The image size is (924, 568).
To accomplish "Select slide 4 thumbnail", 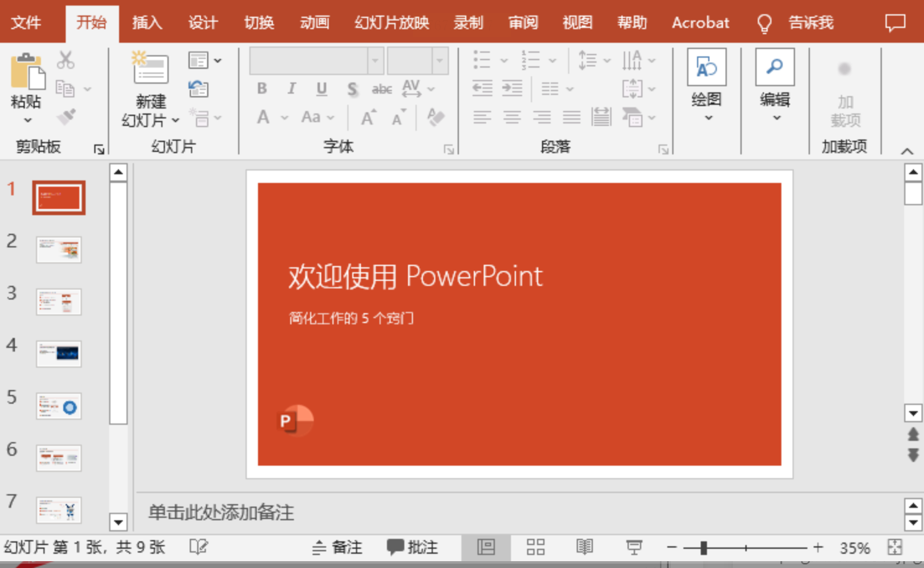I will click(x=59, y=353).
